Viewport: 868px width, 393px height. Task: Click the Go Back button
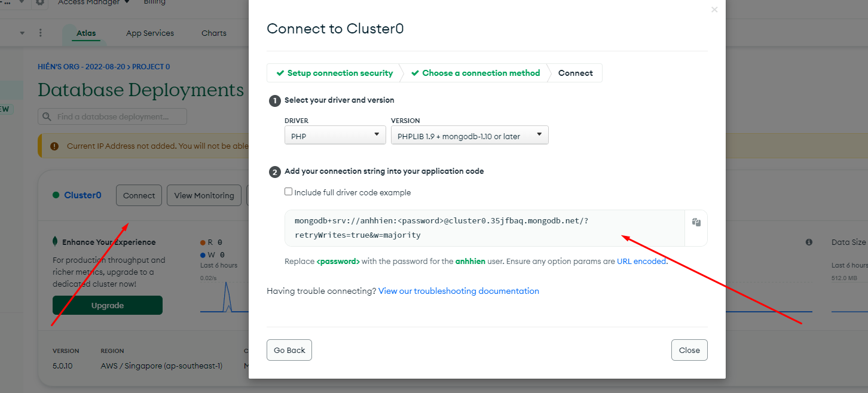(x=289, y=350)
